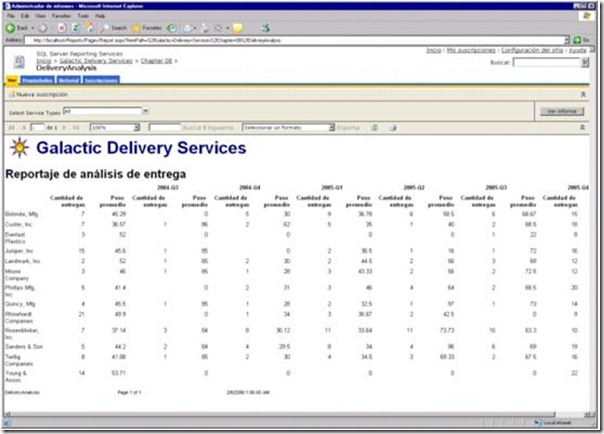Image resolution: width=604 pixels, height=434 pixels.
Task: Open the Seleccionar un formato dropdown
Action: 332,127
